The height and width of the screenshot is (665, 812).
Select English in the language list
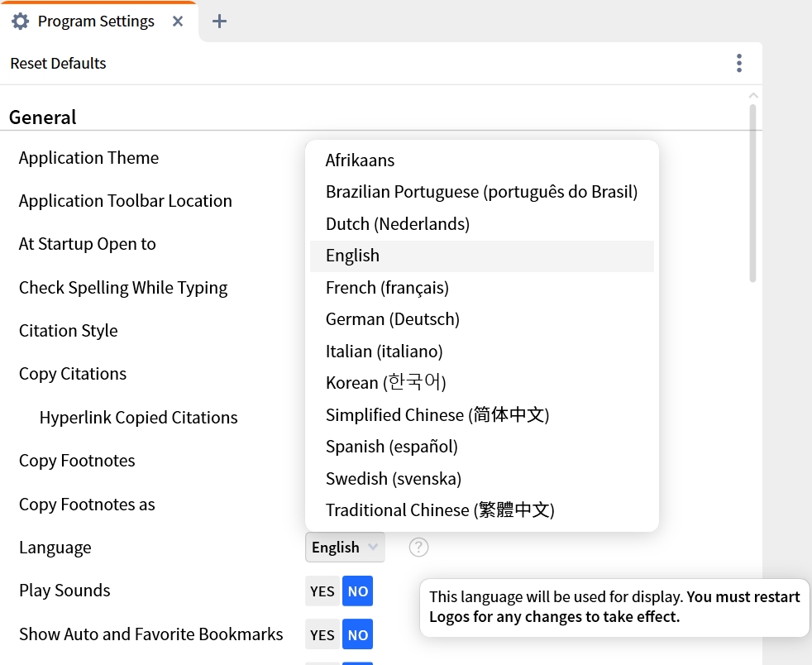pyautogui.click(x=481, y=256)
